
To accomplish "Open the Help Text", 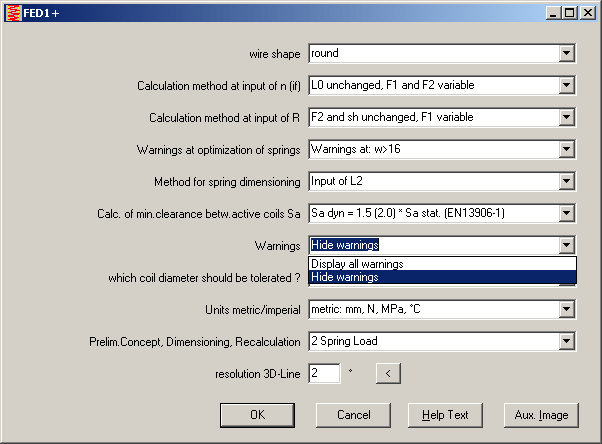I will (445, 414).
